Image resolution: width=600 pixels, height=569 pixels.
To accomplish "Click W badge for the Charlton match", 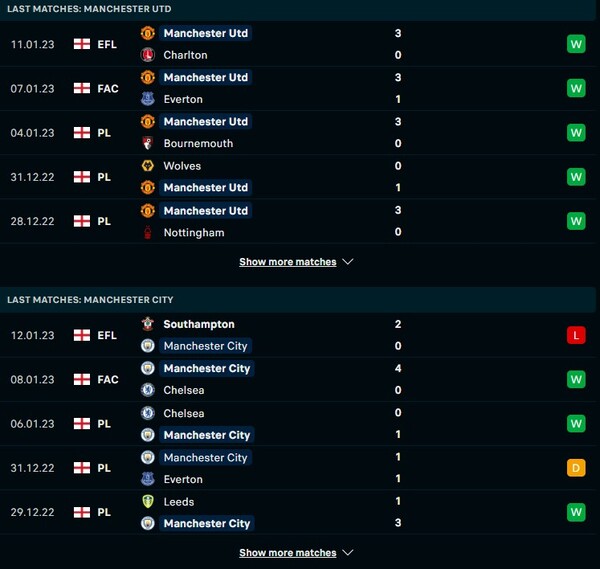I will [x=575, y=44].
